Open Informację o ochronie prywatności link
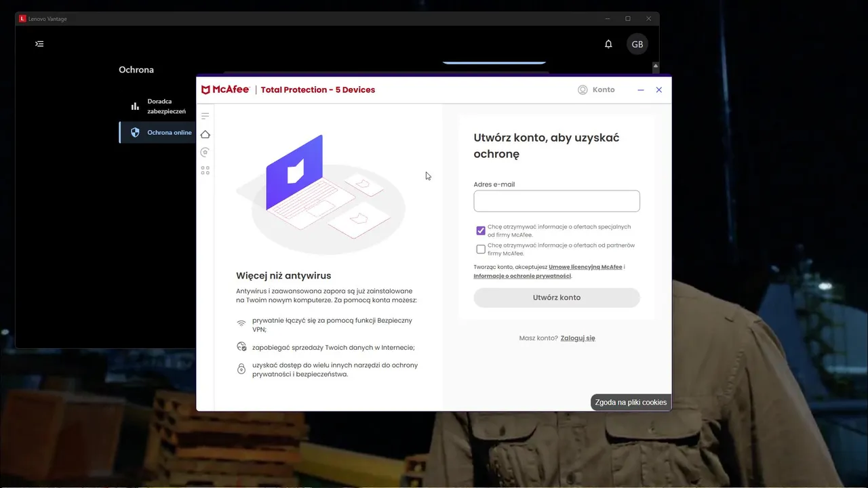868x488 pixels. [522, 276]
